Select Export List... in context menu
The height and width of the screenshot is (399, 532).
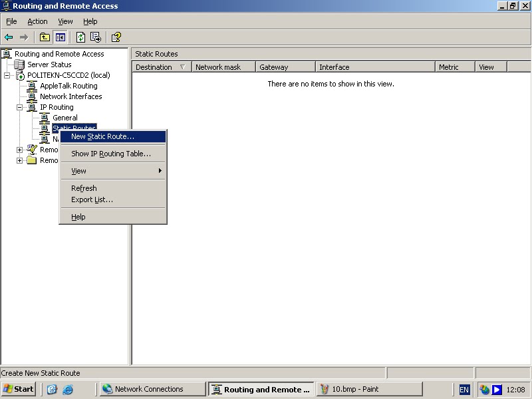click(x=113, y=200)
